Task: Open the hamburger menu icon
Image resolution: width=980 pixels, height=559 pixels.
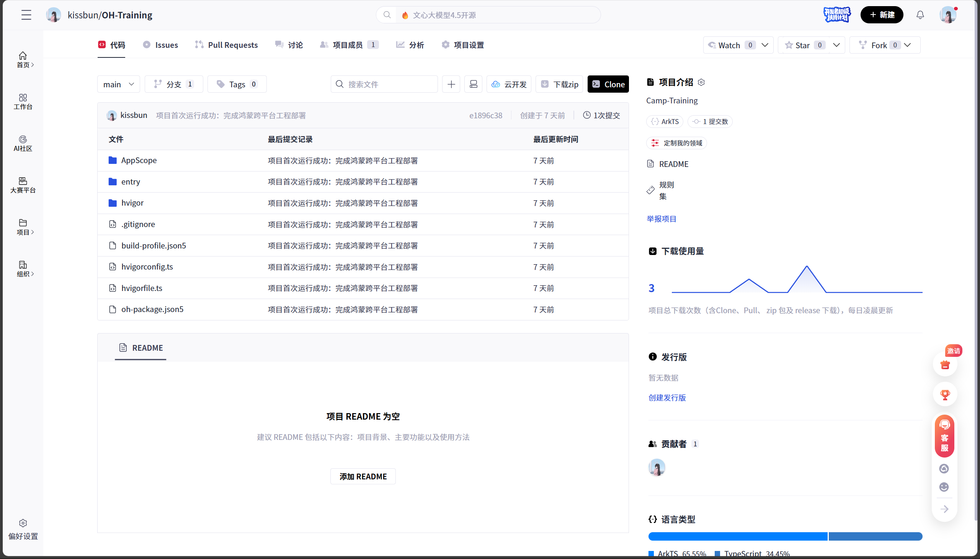Action: [x=26, y=15]
